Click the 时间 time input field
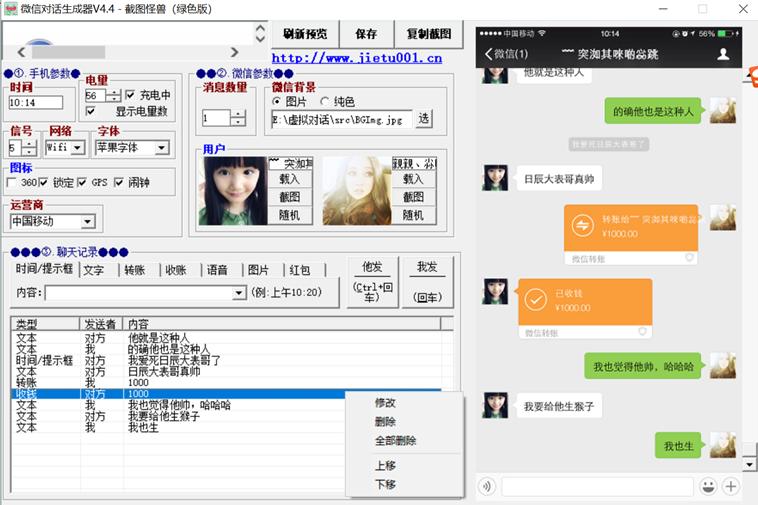Image resolution: width=758 pixels, height=505 pixels. (36, 102)
